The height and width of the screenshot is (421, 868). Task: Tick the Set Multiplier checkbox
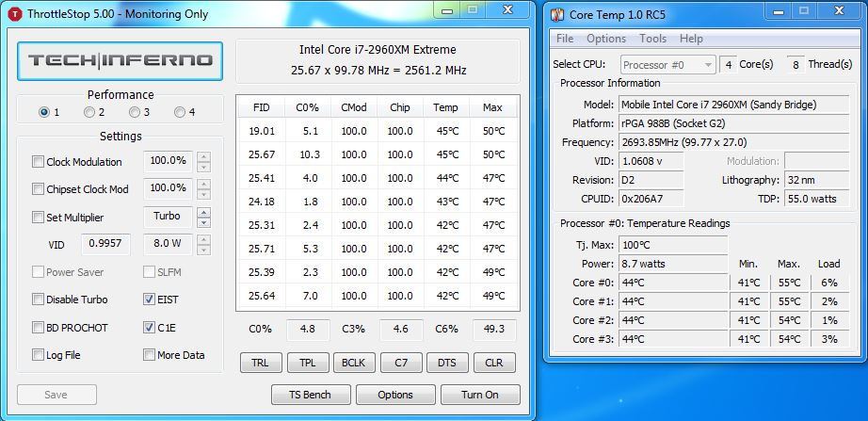pyautogui.click(x=38, y=218)
